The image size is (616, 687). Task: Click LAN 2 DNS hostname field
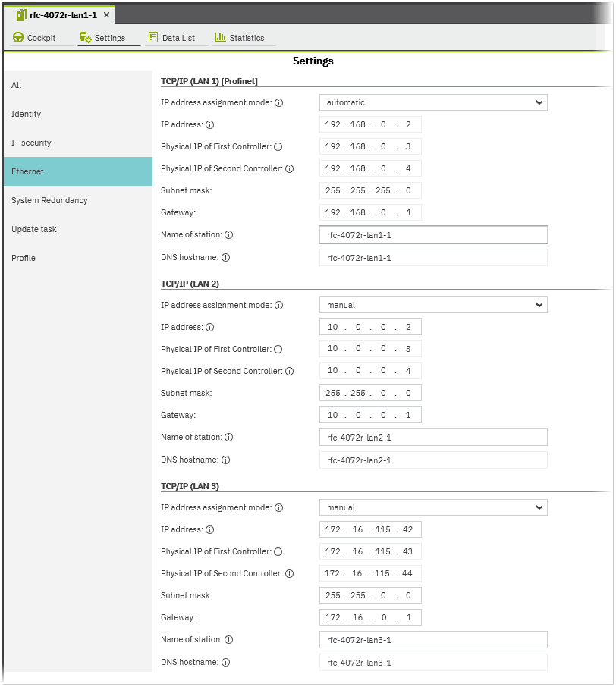[x=433, y=460]
